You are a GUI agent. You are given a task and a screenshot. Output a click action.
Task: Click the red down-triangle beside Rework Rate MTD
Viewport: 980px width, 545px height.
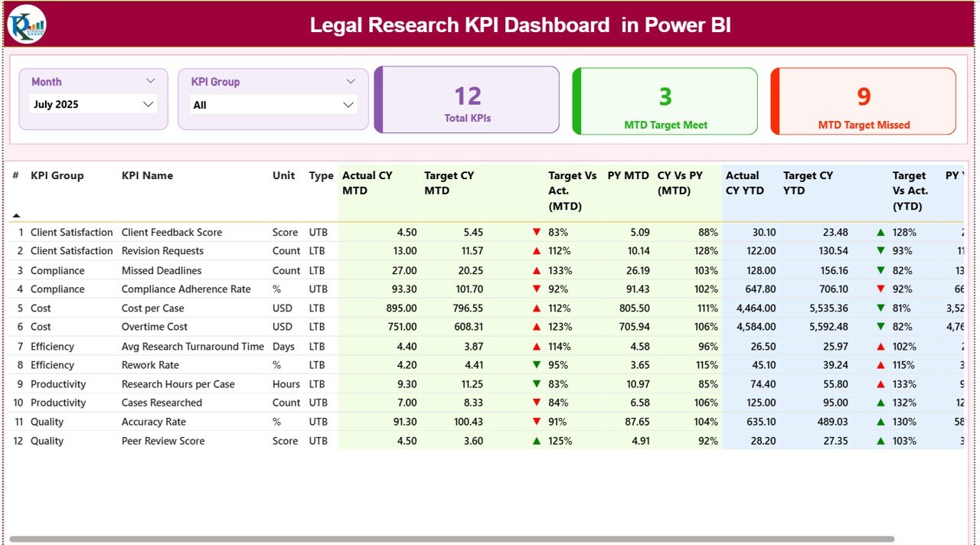click(537, 365)
